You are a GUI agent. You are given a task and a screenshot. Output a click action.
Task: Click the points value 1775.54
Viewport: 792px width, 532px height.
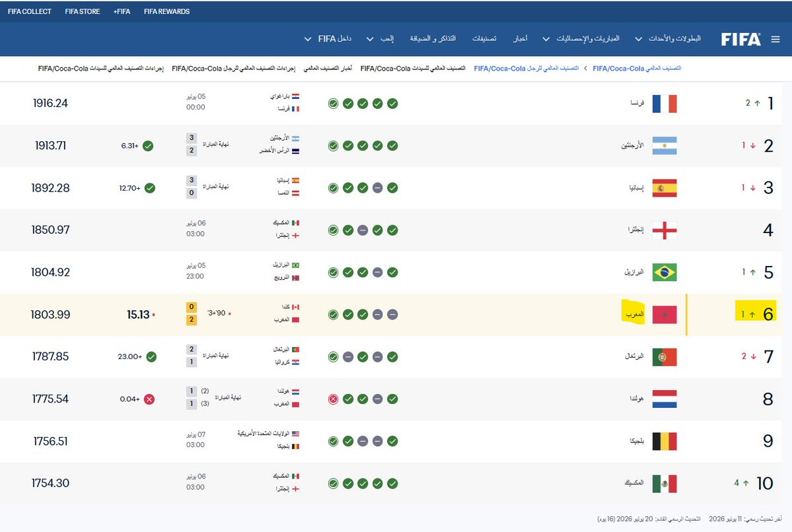50,399
